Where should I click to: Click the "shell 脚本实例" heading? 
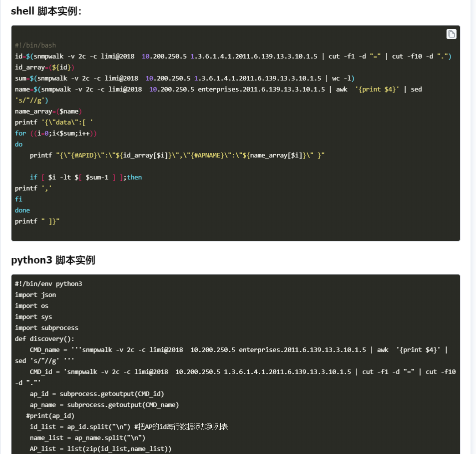point(46,11)
